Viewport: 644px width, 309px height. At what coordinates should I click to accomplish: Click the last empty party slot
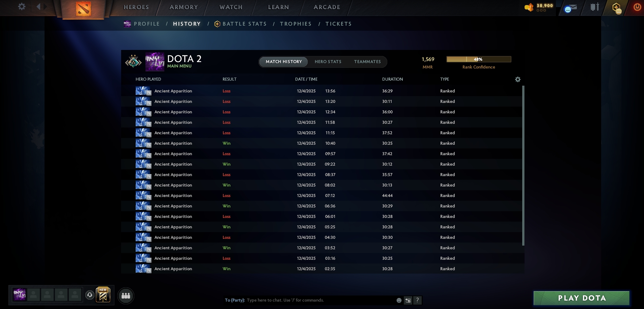75,294
